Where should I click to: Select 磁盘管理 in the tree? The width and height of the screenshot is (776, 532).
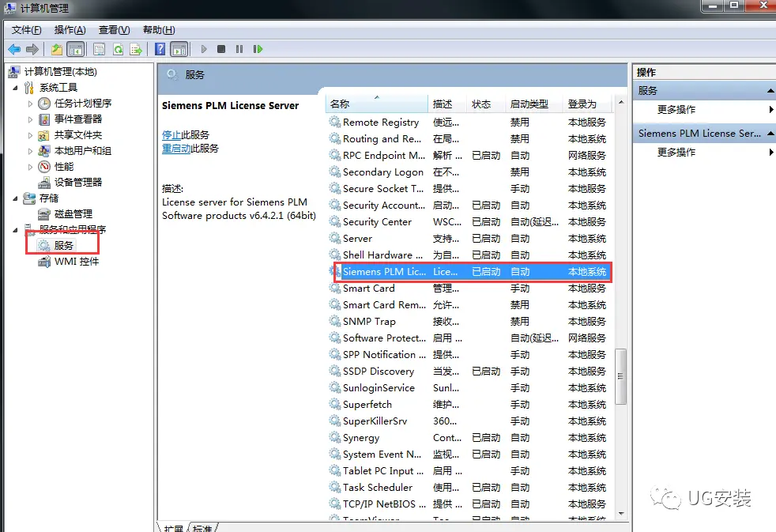click(x=73, y=214)
